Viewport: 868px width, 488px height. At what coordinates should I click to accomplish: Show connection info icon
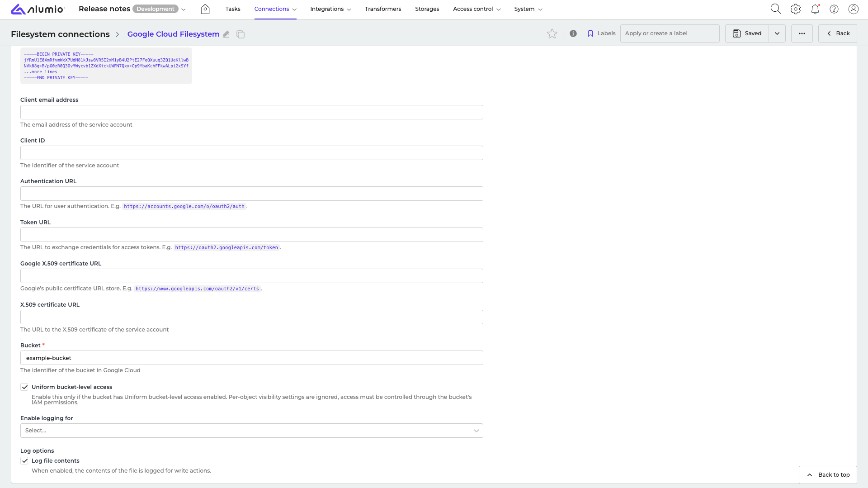[x=573, y=33]
